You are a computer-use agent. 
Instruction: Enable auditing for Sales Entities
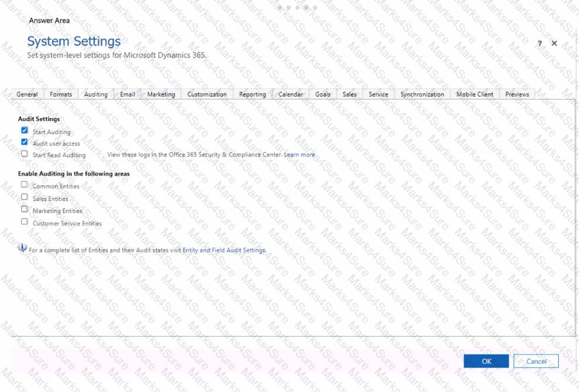coord(24,197)
